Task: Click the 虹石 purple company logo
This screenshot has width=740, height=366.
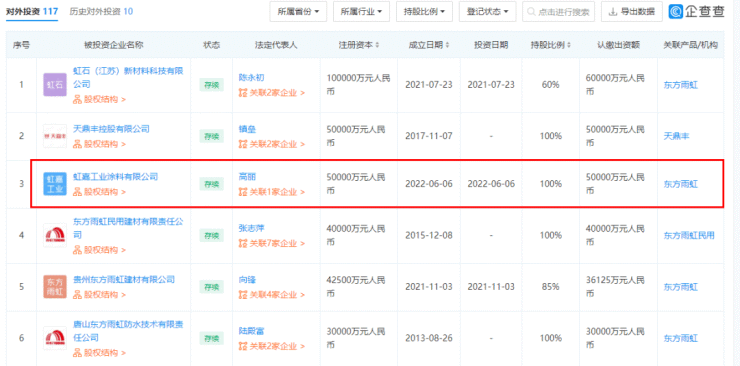Action: point(55,85)
